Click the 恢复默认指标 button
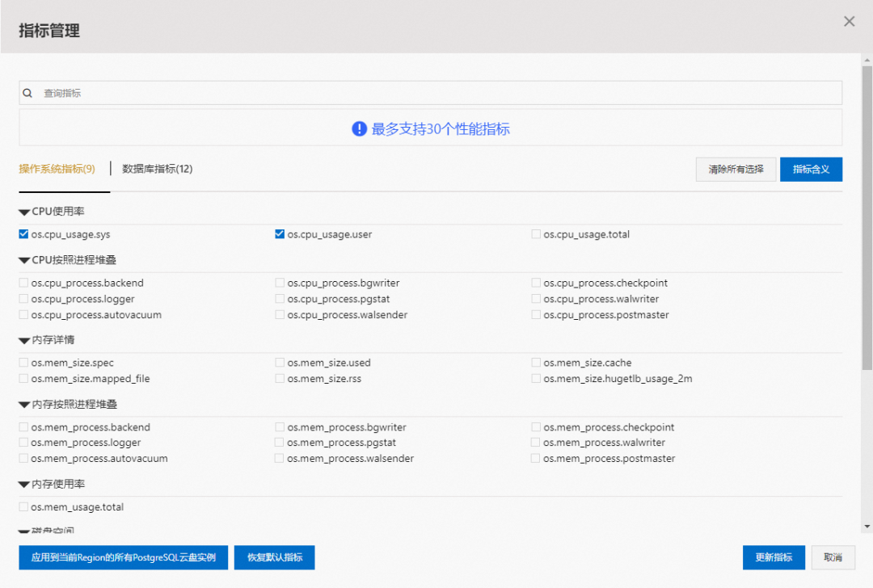873x588 pixels. point(274,557)
